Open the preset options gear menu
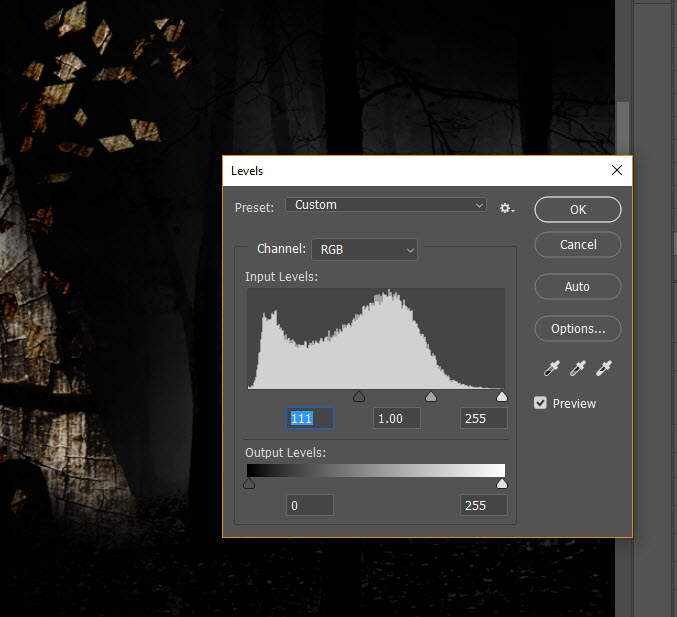The width and height of the screenshot is (677, 617). [x=507, y=208]
